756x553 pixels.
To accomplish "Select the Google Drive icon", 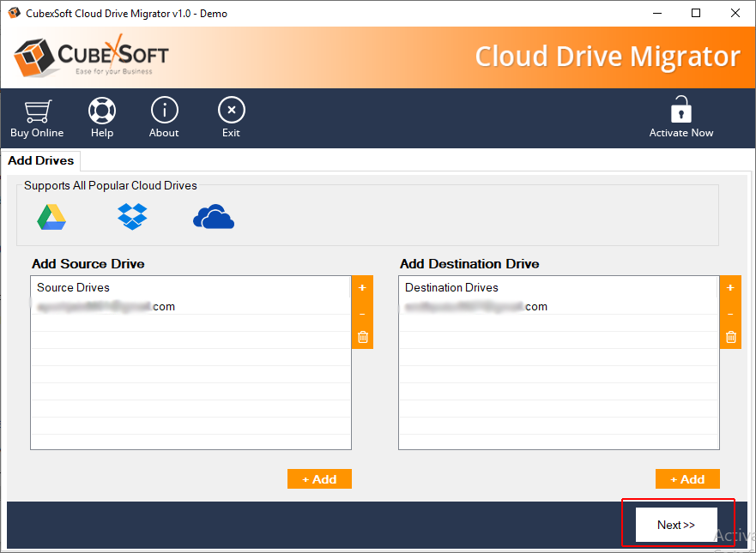I will pyautogui.click(x=51, y=218).
